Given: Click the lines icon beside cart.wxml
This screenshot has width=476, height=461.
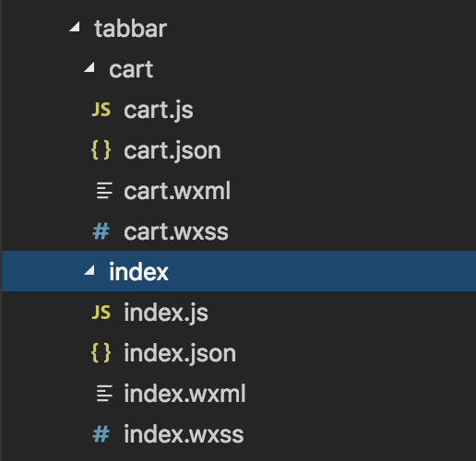Looking at the screenshot, I should coord(104,191).
